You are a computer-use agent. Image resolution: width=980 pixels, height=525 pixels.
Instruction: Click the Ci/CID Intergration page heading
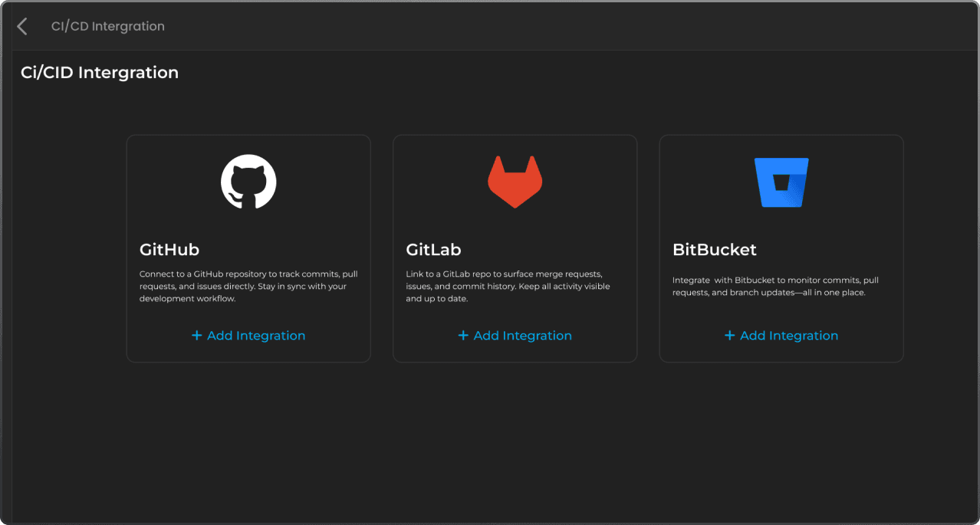[x=99, y=71]
